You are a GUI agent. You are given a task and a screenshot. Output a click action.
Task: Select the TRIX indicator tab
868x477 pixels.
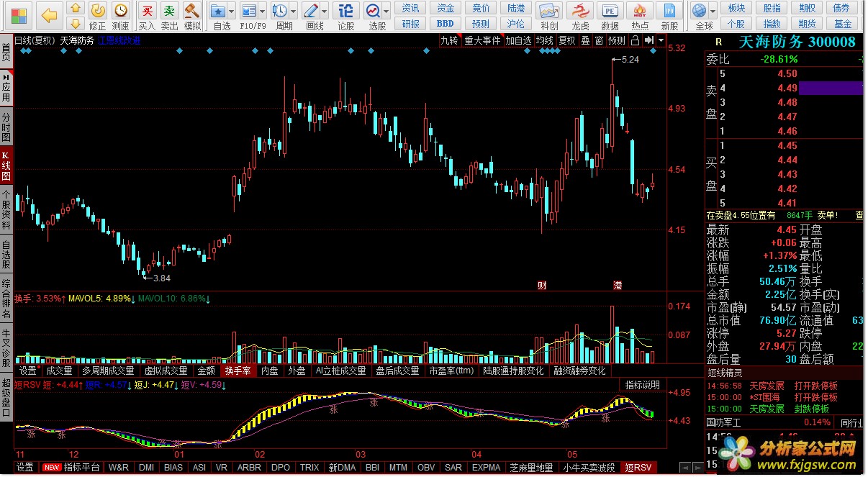click(x=309, y=468)
